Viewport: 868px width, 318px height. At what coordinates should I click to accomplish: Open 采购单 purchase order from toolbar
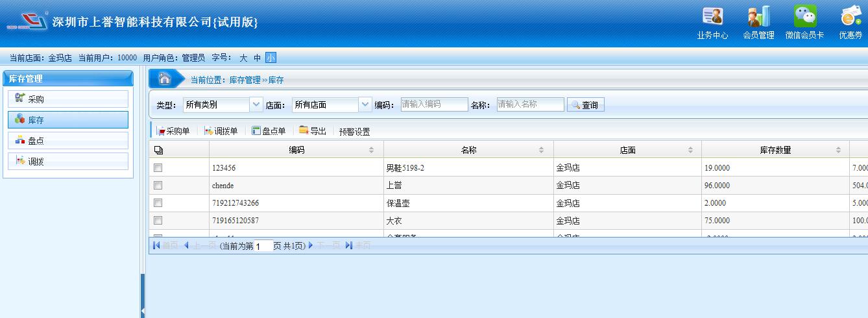[x=173, y=131]
